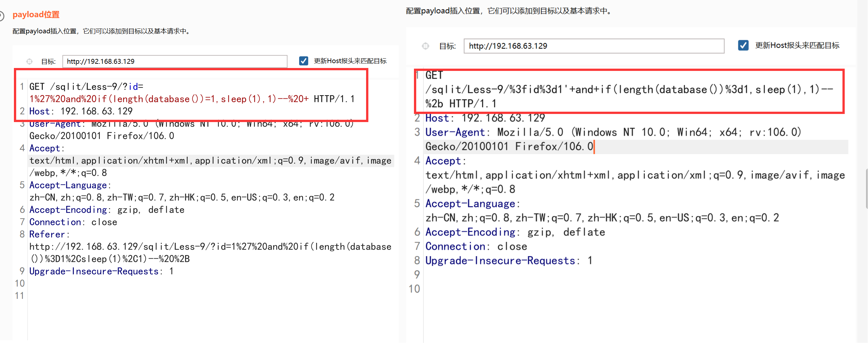
Task: Click right panel '%2b HTTP/1.1' line
Action: (461, 104)
